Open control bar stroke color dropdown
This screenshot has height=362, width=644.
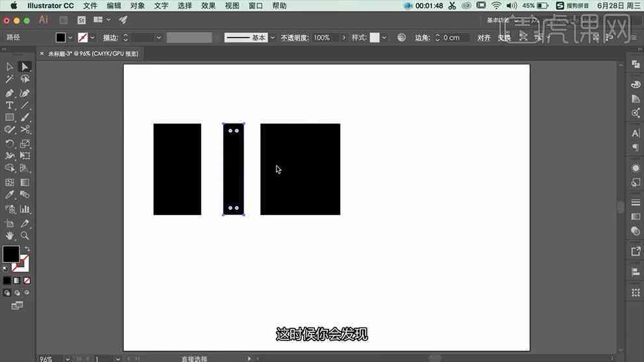pos(92,38)
